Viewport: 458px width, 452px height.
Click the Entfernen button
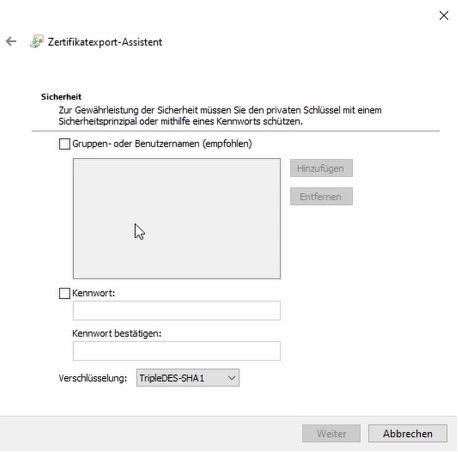coord(321,196)
